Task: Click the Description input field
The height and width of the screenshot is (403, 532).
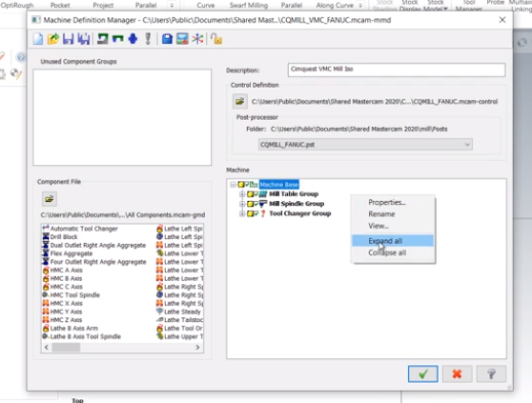Action: tap(397, 70)
